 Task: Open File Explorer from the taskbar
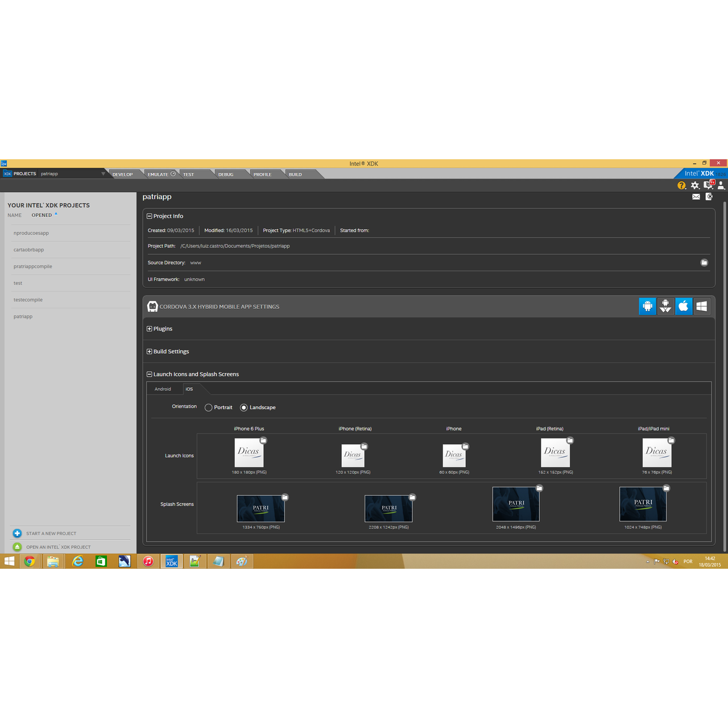click(x=53, y=561)
